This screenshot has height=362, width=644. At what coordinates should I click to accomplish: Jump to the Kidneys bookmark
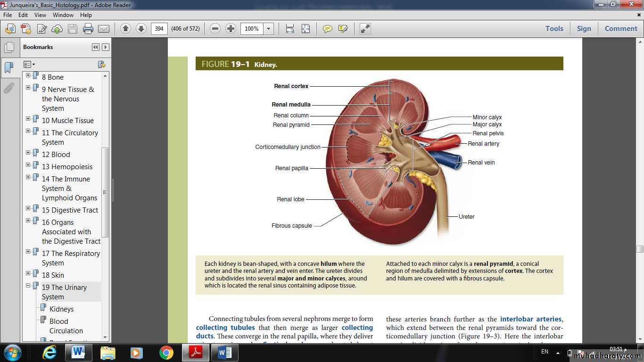[61, 309]
